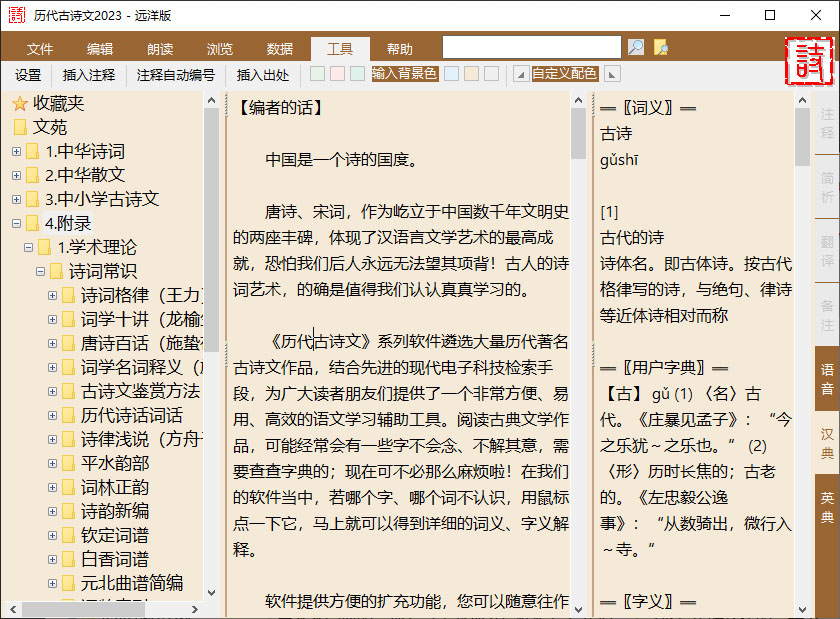
Task: Click the search magnifier icon
Action: tap(637, 46)
